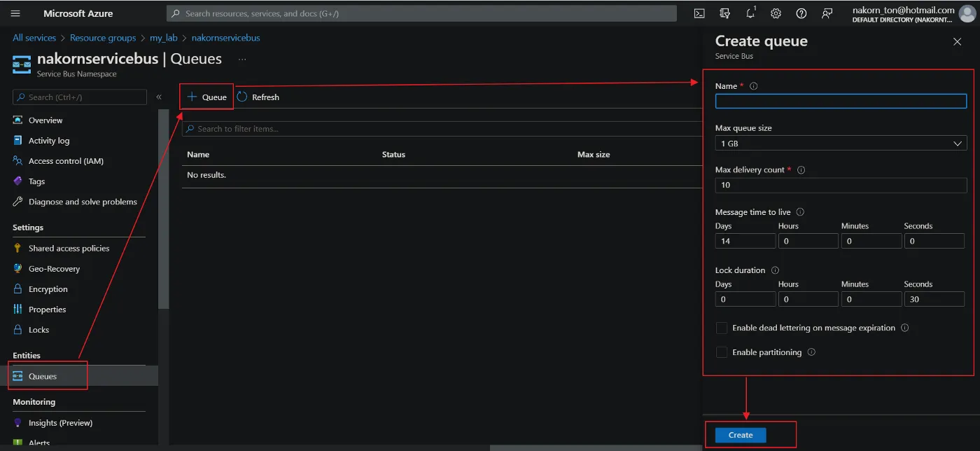
Task: Click the Search to filter items box
Action: (441, 129)
